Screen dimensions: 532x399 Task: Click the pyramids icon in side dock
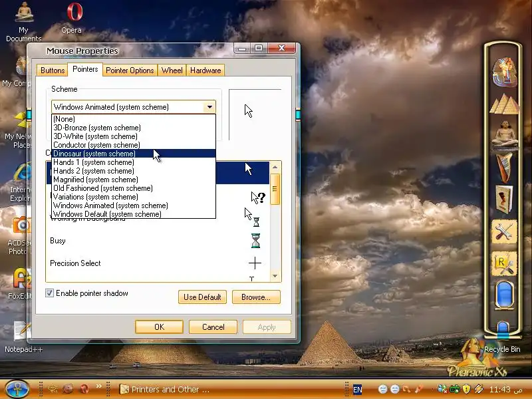[x=505, y=104]
